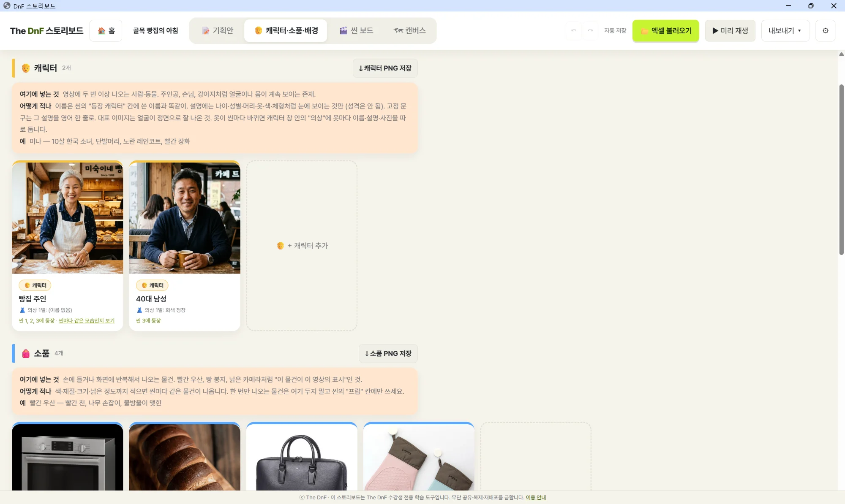Click the 캐릭터 tag on 40대 남성 card

tap(152, 285)
